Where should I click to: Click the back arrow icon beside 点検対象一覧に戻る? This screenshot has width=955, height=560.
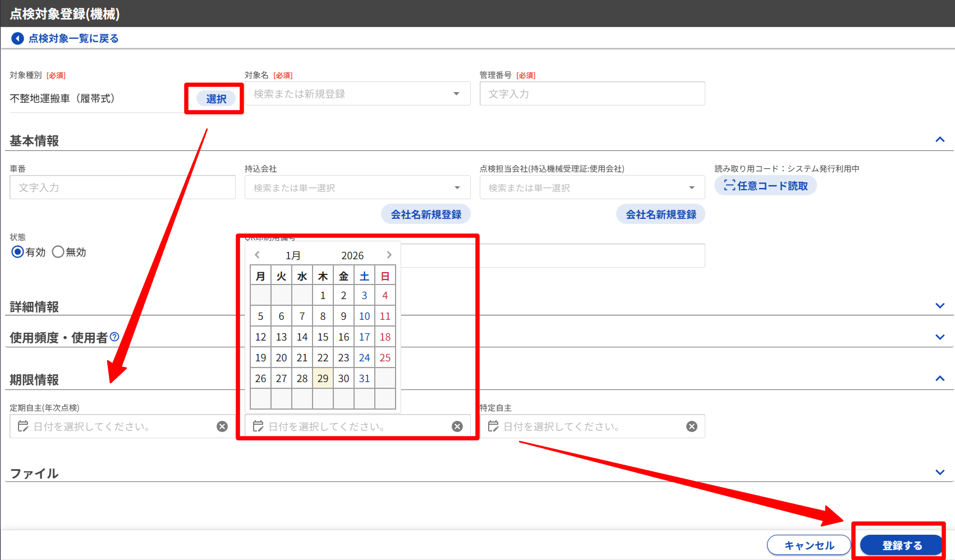(17, 38)
